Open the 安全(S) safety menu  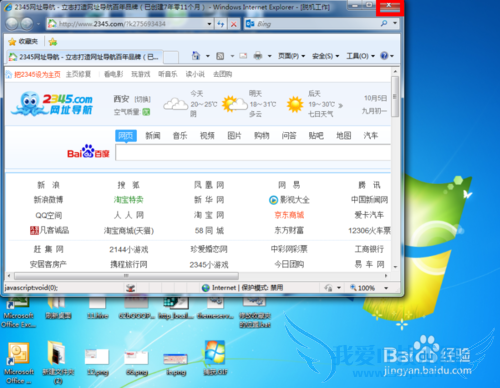click(325, 56)
